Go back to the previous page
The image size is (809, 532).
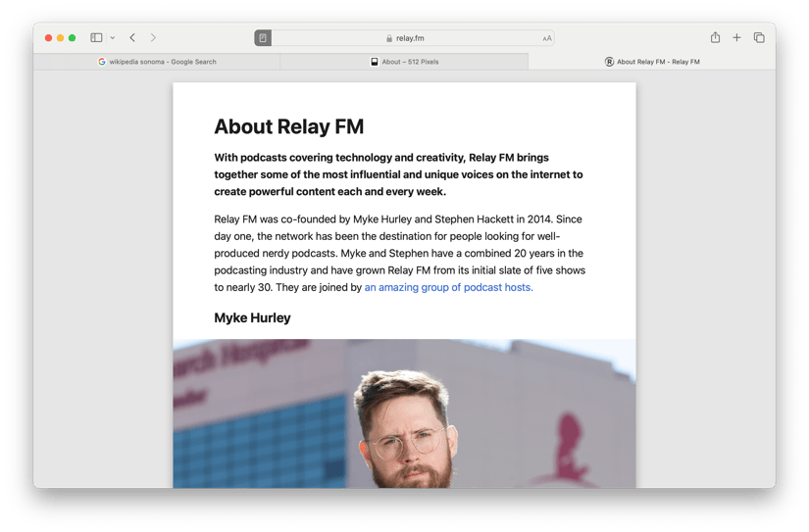tap(132, 37)
